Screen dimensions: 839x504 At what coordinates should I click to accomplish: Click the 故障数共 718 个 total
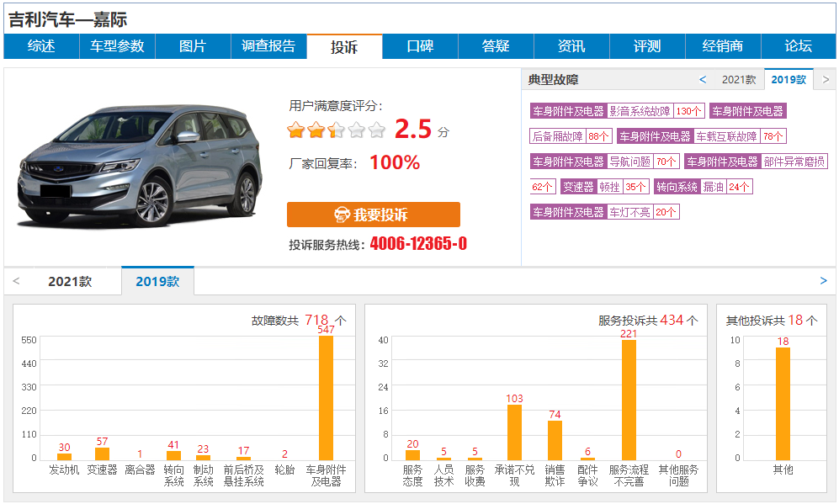click(299, 321)
